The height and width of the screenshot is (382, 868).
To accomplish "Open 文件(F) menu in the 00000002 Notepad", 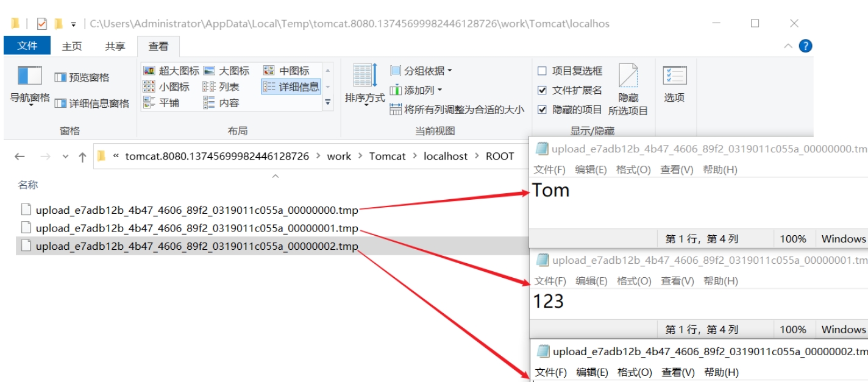I will coord(550,372).
